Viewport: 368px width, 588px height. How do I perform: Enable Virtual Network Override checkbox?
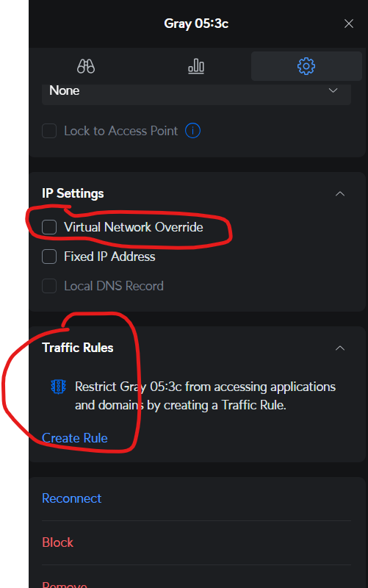(49, 227)
